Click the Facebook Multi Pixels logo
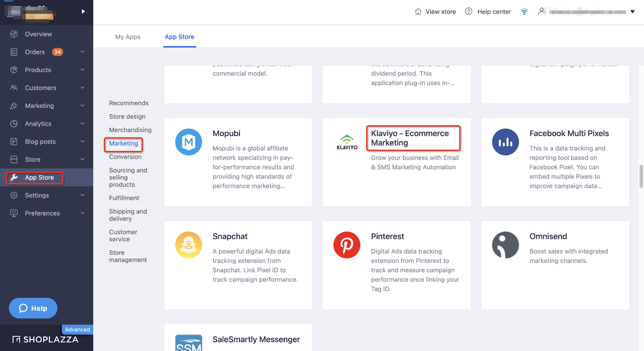Screen dimensions: 644x351 click(x=506, y=142)
